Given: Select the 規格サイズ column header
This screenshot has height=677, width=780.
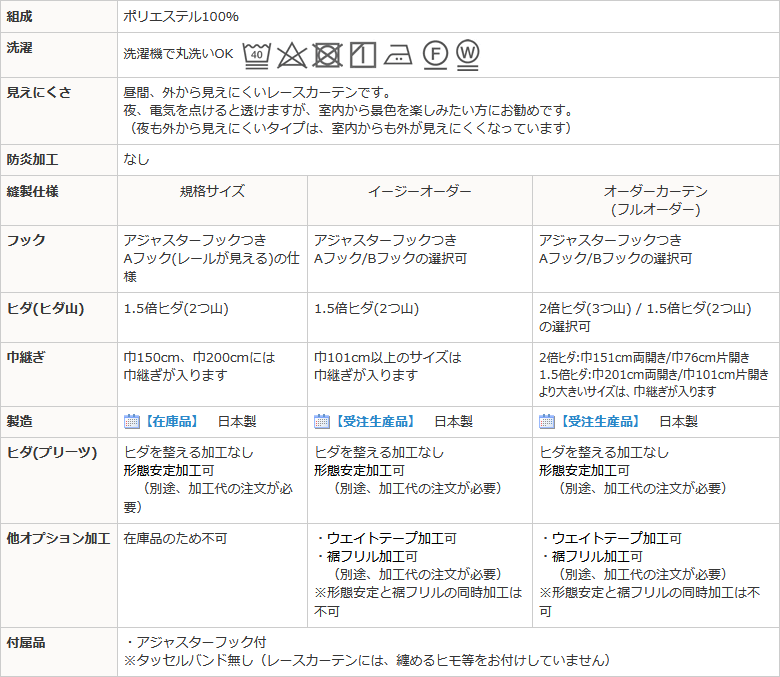Looking at the screenshot, I should tap(212, 191).
